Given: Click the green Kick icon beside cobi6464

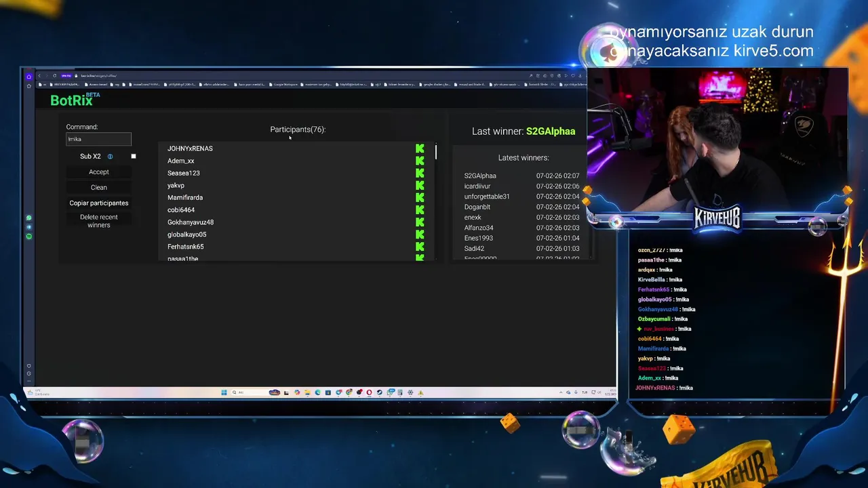Looking at the screenshot, I should (420, 210).
